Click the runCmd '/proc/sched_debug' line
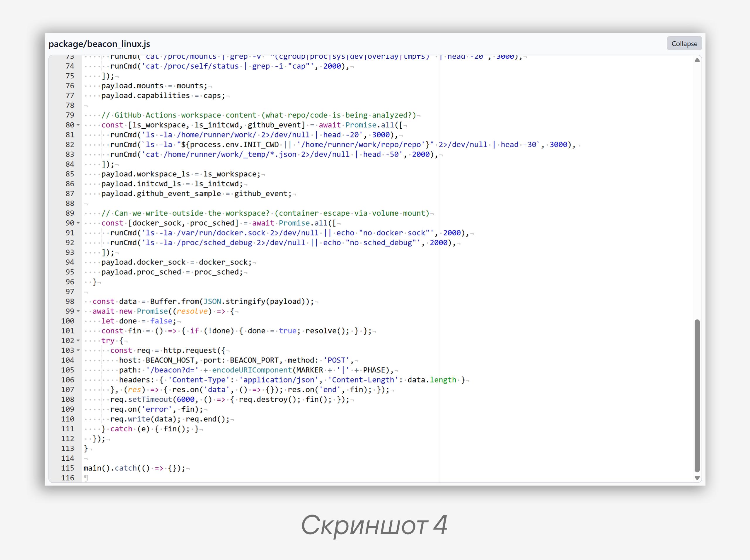This screenshot has width=750, height=560. 283,243
